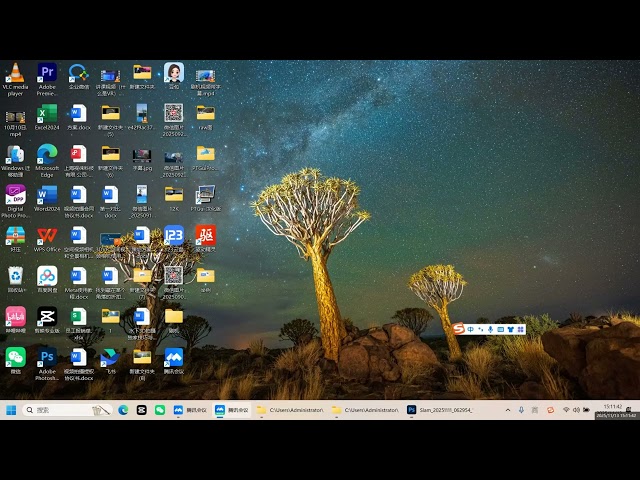Viewport: 640px width, 480px height.
Task: Select the CapCut desktop shortcut
Action: [47, 321]
